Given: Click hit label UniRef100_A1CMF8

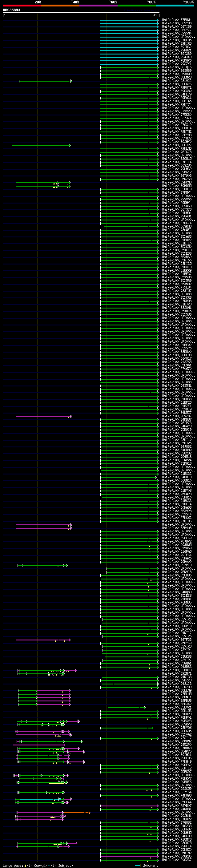Looking at the screenshot, I should (x=177, y=840).
